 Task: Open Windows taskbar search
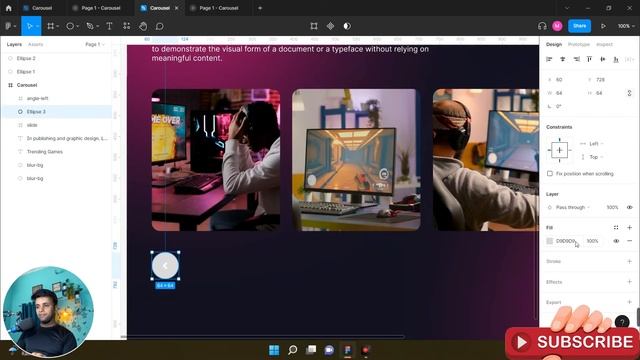click(x=293, y=350)
